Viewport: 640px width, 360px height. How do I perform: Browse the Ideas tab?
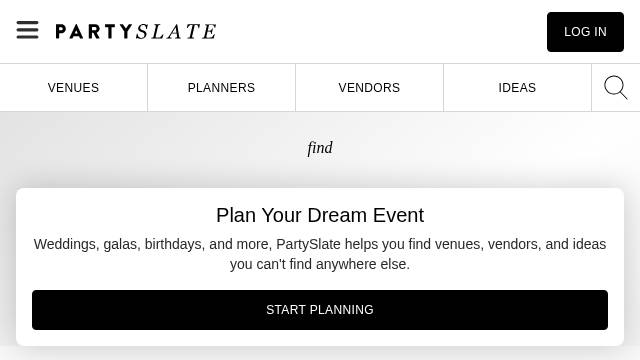[517, 87]
